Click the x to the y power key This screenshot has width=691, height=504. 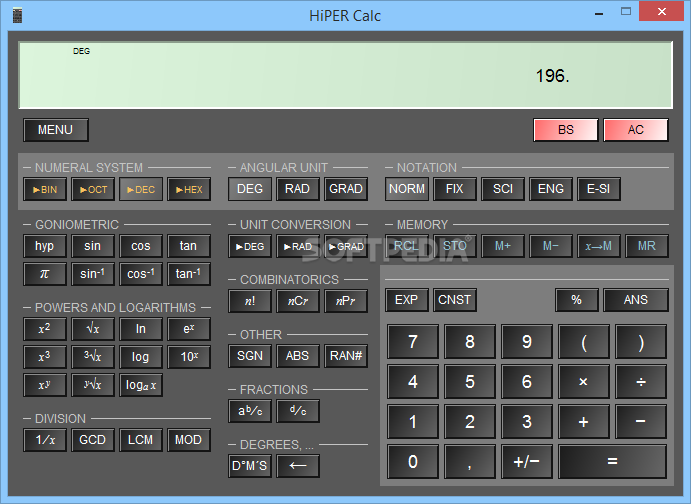[45, 385]
